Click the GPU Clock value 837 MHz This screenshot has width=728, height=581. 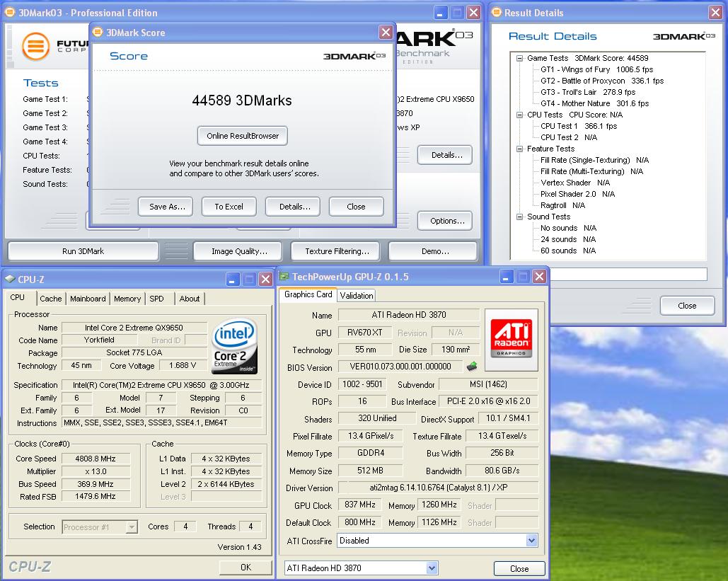point(360,505)
